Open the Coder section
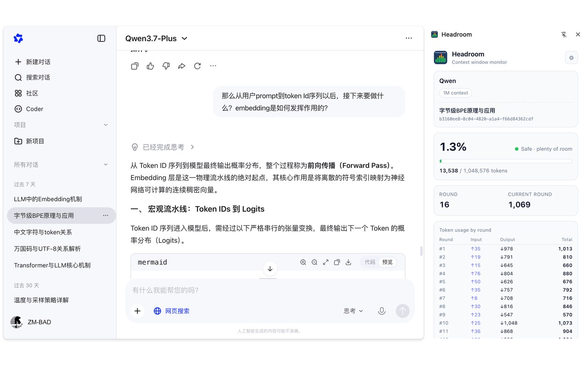 coord(28,109)
